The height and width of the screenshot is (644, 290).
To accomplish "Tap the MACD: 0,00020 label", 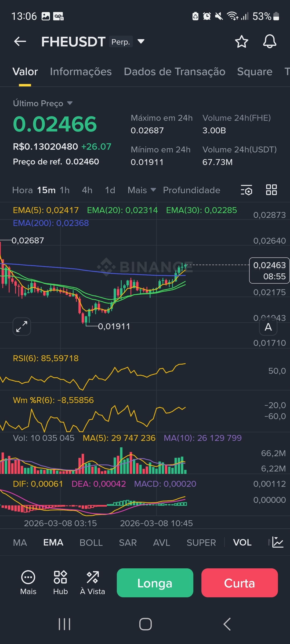I will pyautogui.click(x=165, y=484).
